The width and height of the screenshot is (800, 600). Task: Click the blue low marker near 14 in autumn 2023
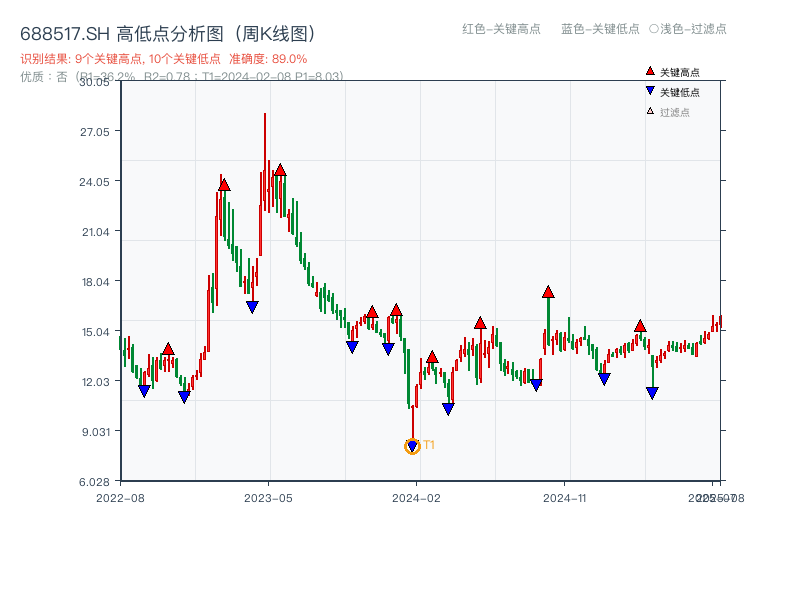pos(352,347)
